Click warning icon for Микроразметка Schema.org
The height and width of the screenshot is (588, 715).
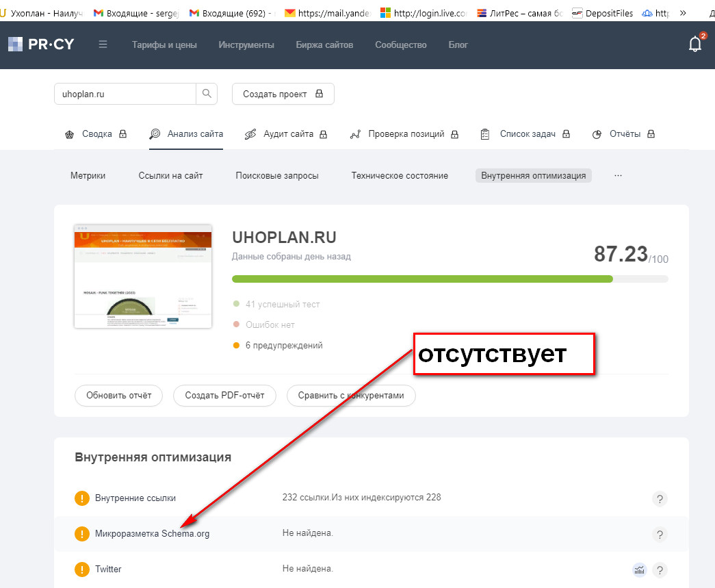(x=82, y=534)
